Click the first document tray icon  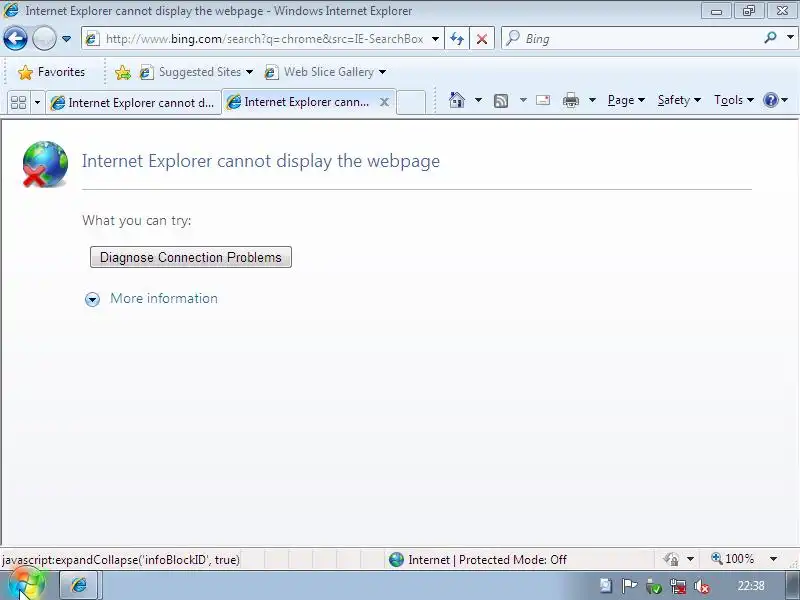coord(606,586)
